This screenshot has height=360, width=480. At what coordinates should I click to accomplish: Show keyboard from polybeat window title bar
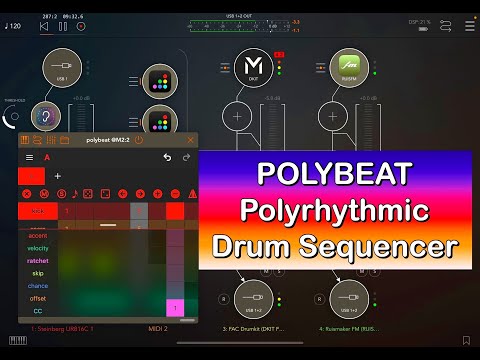[25, 140]
